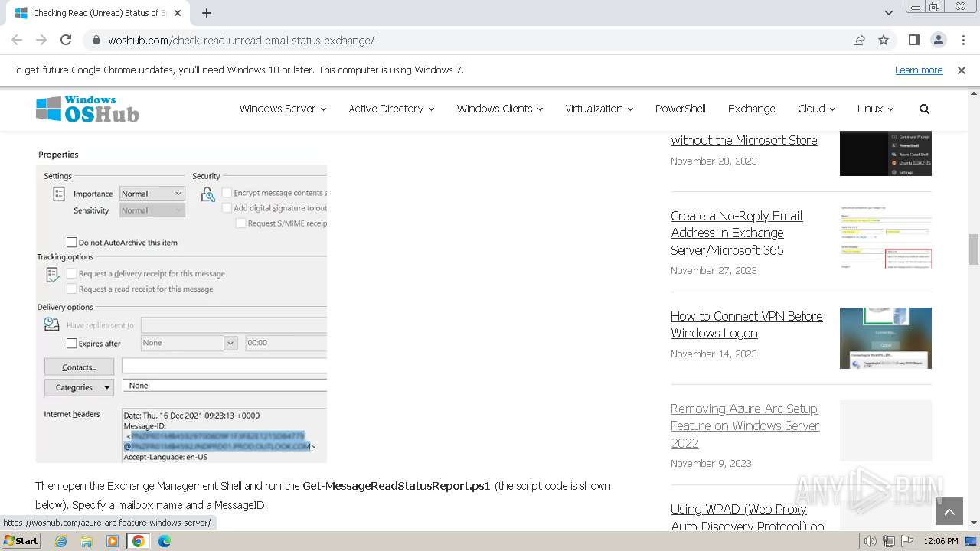Click the VPN Before Logon thumbnail
Screen dimensions: 980x551
pos(885,338)
